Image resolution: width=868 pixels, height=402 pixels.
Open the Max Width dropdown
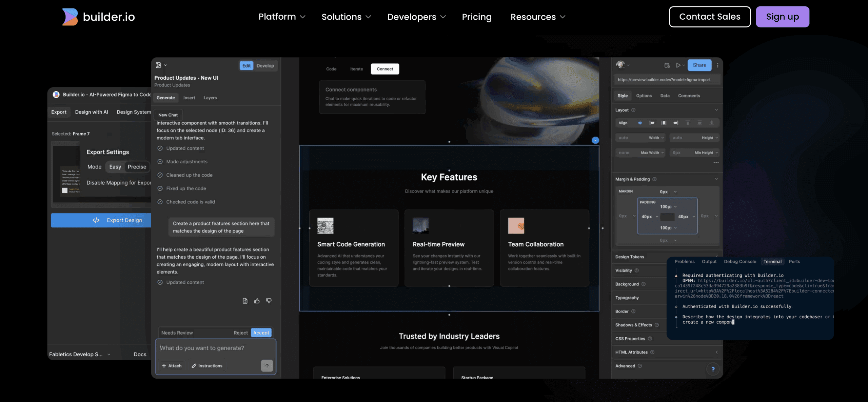tap(652, 153)
